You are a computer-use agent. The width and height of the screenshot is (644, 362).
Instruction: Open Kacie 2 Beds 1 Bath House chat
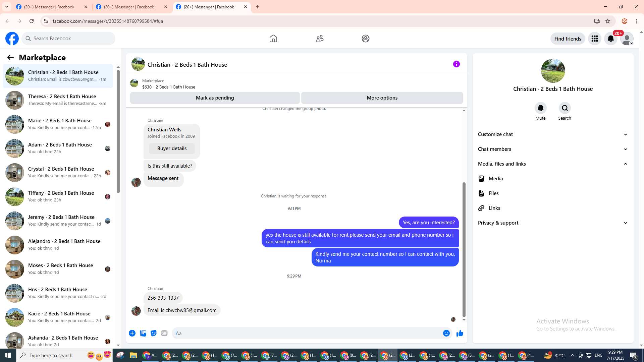pos(58,317)
